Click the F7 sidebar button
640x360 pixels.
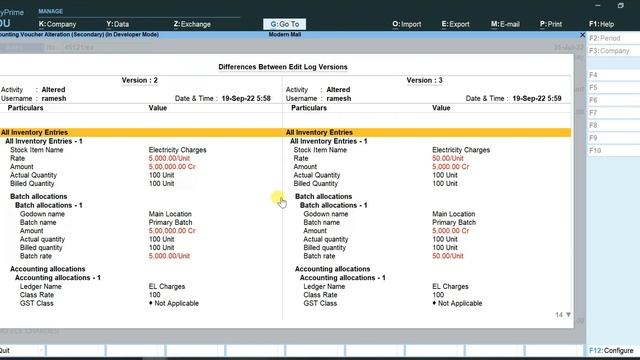[x=613, y=113]
